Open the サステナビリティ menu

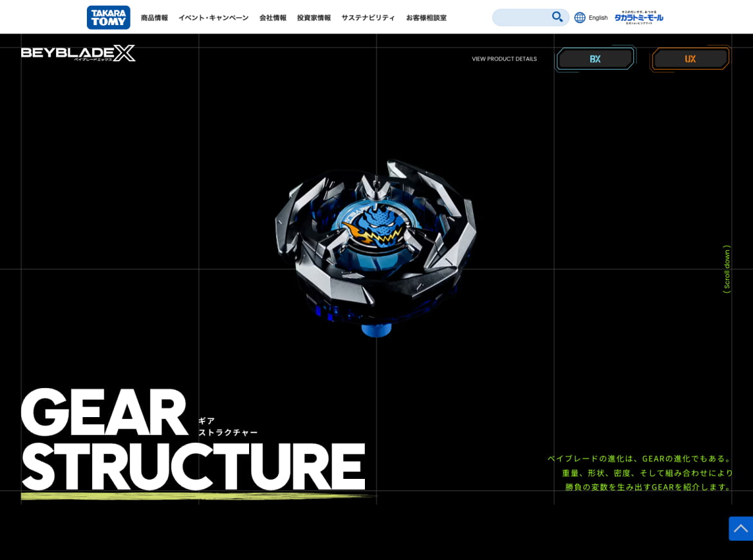[x=368, y=18]
